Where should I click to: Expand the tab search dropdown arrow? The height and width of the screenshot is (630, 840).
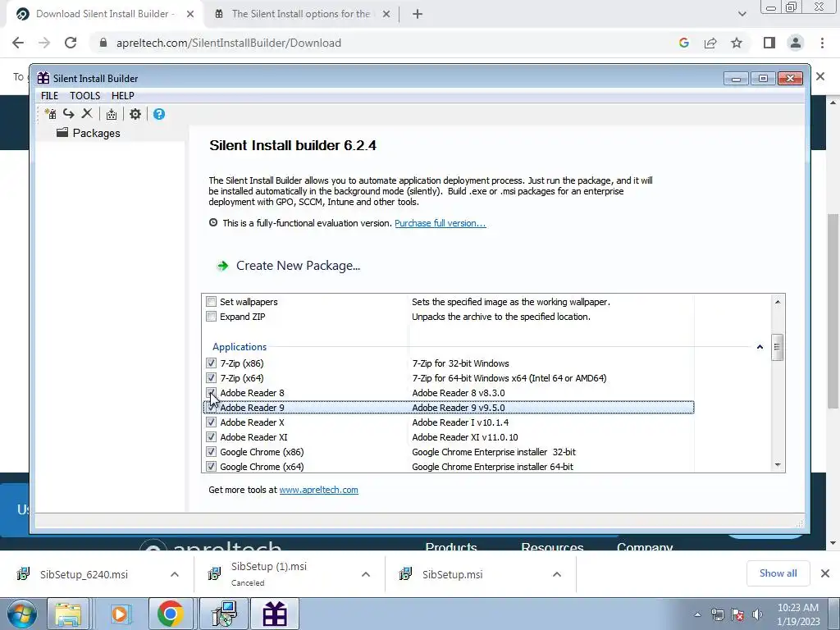click(x=742, y=14)
